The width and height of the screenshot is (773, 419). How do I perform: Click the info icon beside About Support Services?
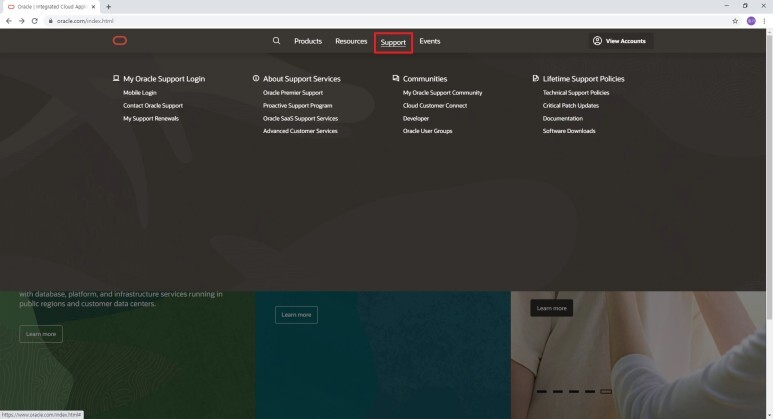coord(256,78)
